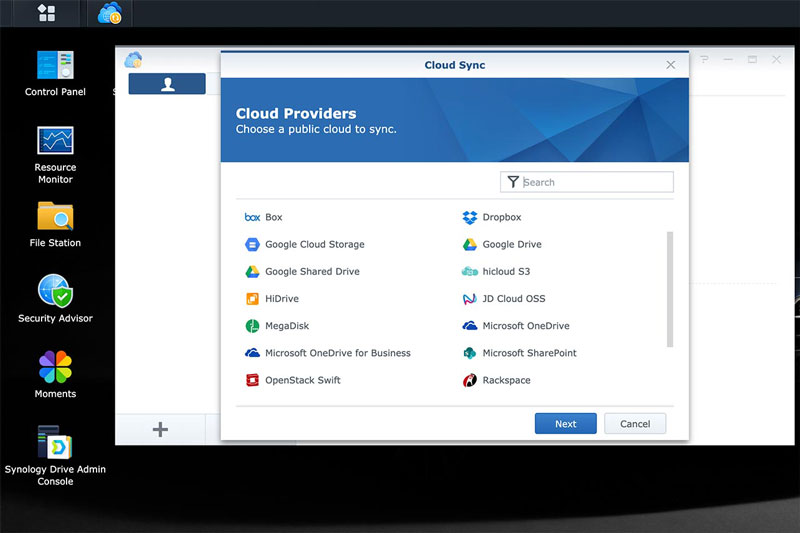Click the "MegaDisk" text label
The height and width of the screenshot is (533, 800).
287,325
